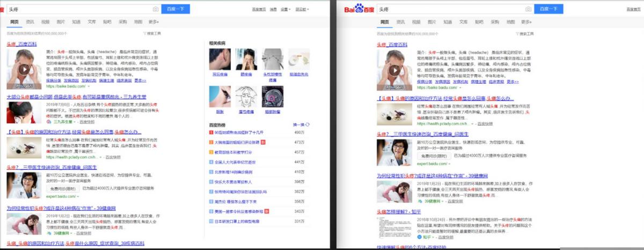
Task: Open the 39健康网 result title in the right window
Action: click(x=432, y=175)
